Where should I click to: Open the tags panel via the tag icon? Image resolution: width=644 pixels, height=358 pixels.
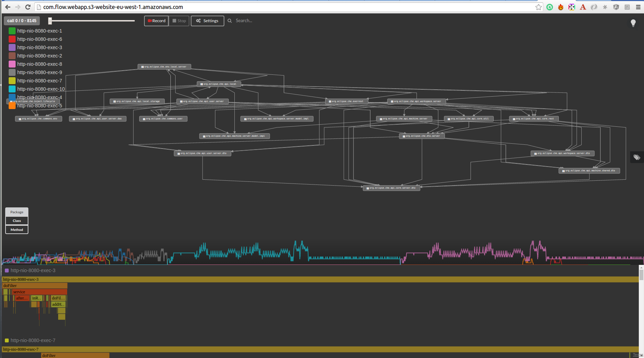[637, 157]
